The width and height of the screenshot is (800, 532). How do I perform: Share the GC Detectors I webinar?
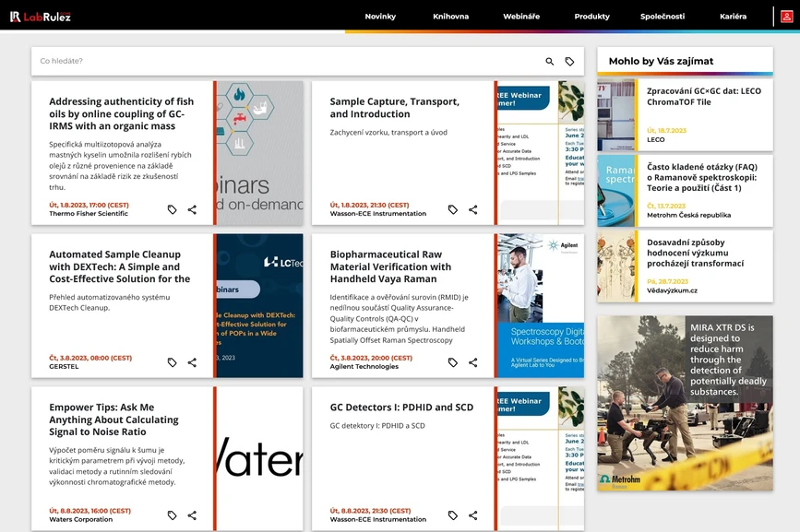click(473, 515)
